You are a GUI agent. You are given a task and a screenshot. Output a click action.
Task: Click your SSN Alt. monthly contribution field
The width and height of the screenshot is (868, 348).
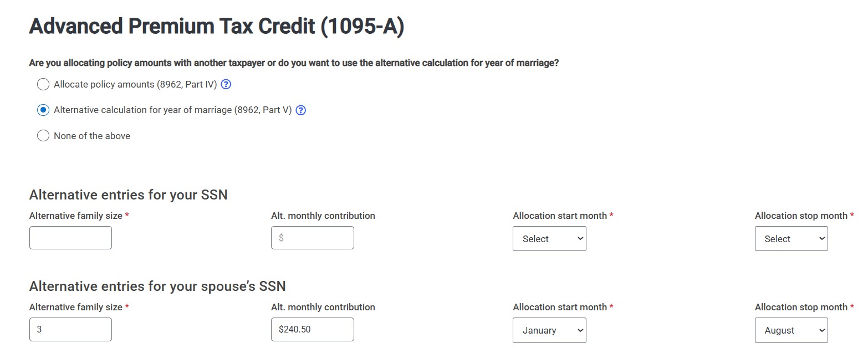(x=313, y=238)
